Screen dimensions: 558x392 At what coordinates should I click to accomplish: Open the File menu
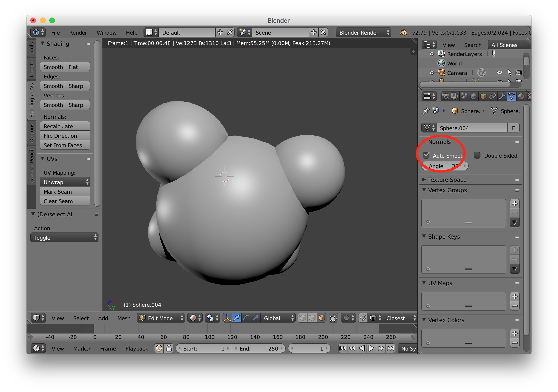[56, 32]
